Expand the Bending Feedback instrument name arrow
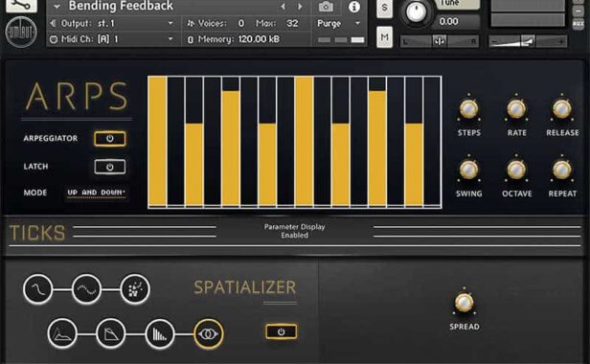The image size is (590, 364). pos(57,7)
